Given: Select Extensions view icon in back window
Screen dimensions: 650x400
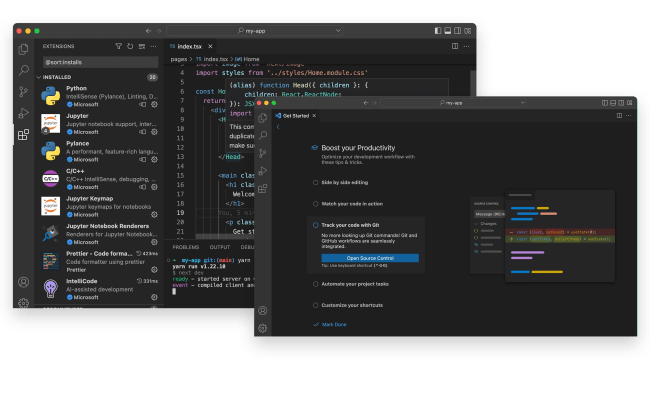Looking at the screenshot, I should 24,134.
